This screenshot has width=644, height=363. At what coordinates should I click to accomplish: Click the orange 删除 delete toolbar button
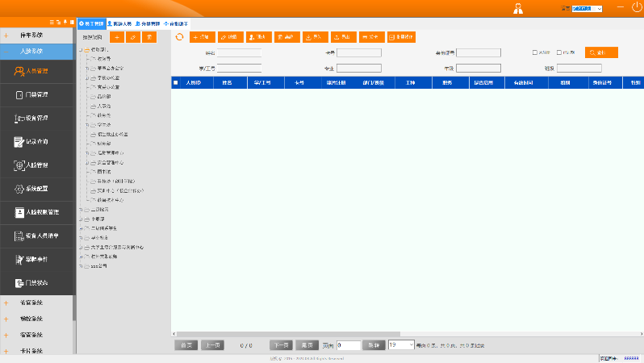pos(287,37)
